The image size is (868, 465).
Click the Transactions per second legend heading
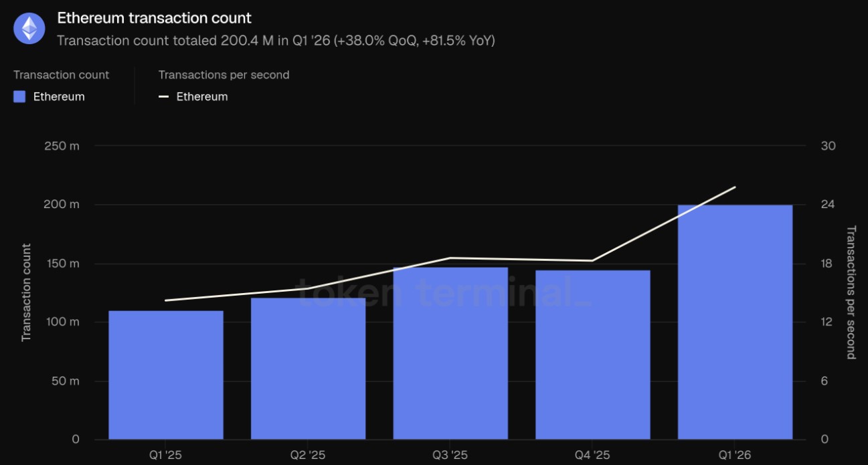[224, 75]
